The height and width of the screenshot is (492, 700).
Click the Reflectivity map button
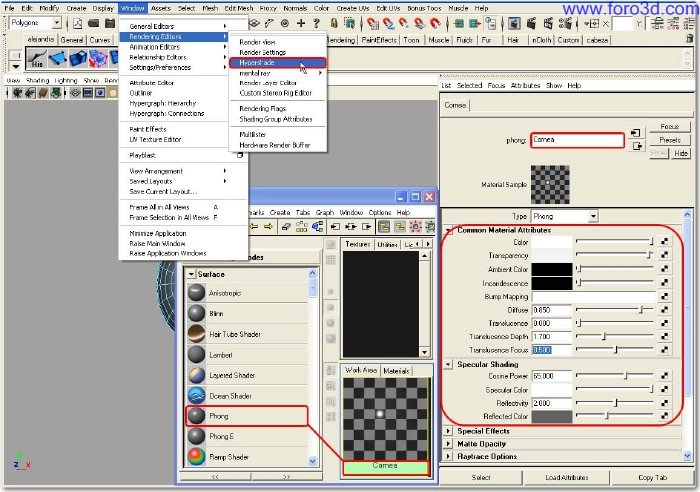coord(664,403)
